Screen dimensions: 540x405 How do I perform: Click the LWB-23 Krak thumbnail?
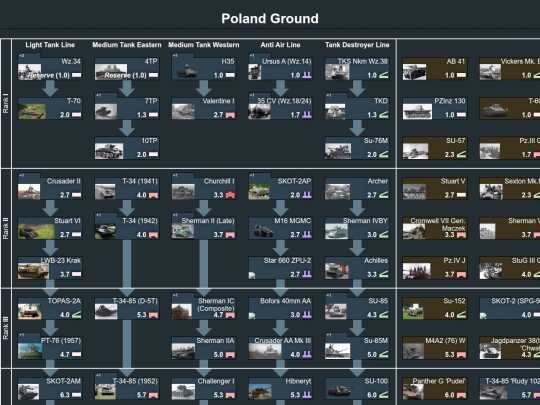point(33,271)
